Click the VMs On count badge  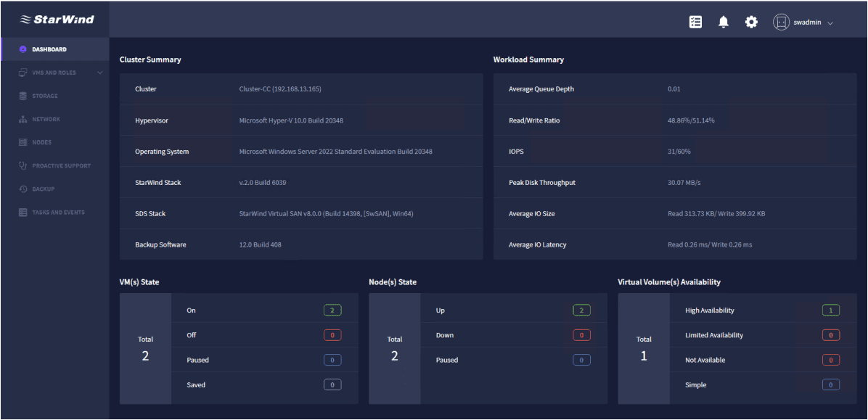[332, 310]
